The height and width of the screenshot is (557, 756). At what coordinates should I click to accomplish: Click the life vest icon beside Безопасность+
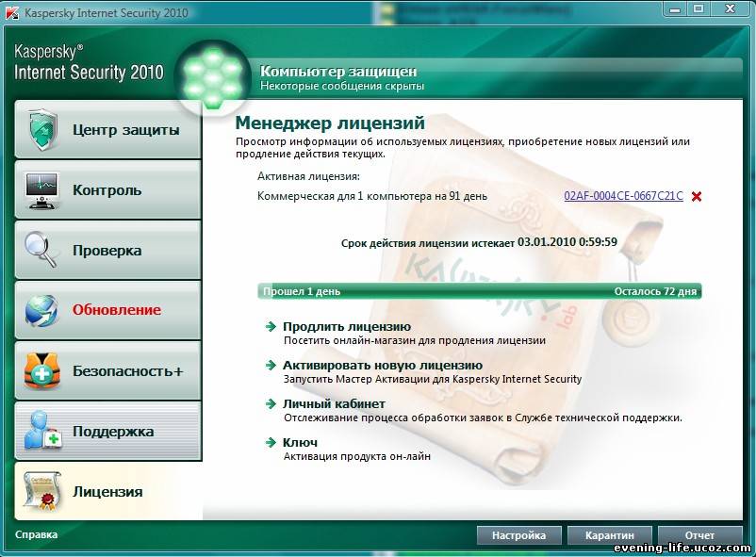(x=42, y=370)
